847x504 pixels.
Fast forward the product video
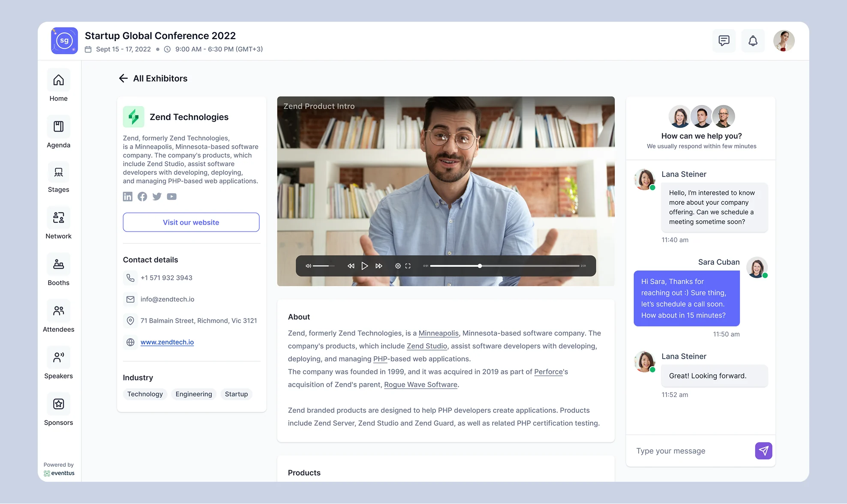click(379, 266)
